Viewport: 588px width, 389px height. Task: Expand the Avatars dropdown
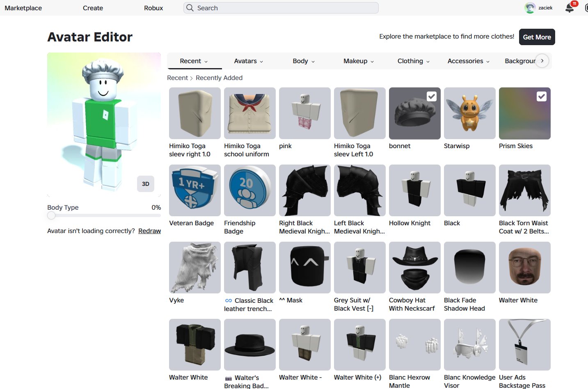point(249,61)
